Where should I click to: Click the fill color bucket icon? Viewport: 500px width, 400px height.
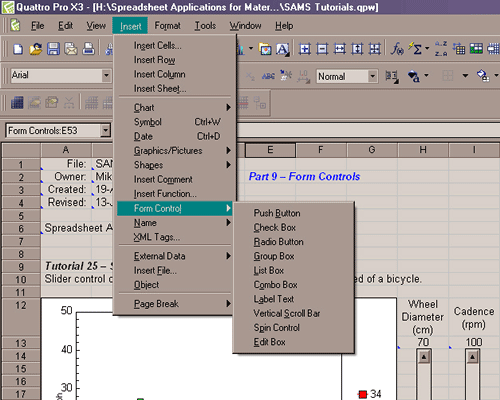[483, 76]
